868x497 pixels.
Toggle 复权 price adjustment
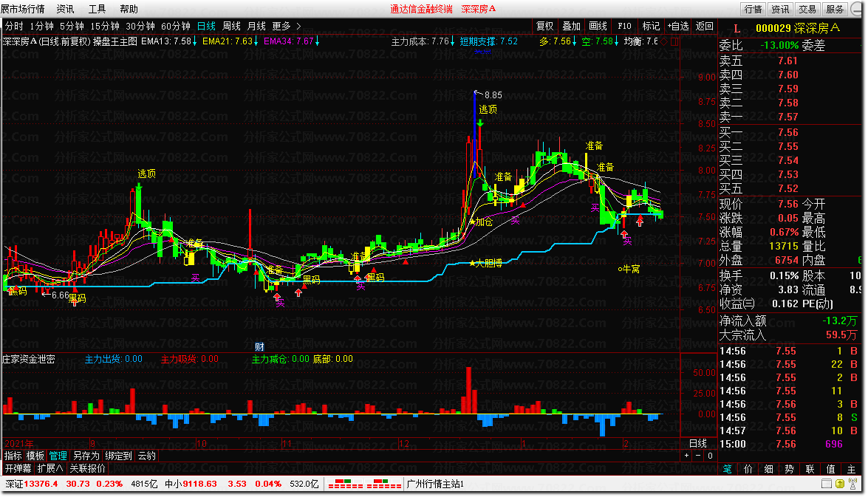tap(544, 26)
